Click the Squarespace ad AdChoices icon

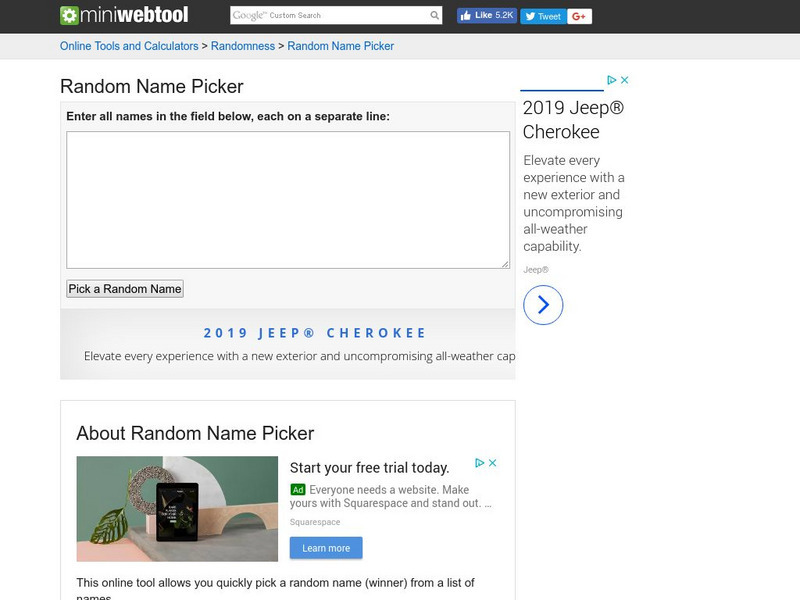pyautogui.click(x=479, y=463)
